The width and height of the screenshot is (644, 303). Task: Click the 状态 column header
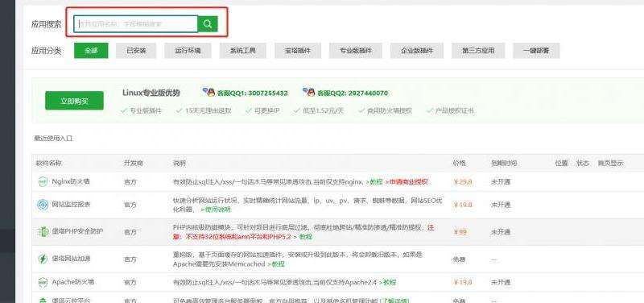pos(582,164)
